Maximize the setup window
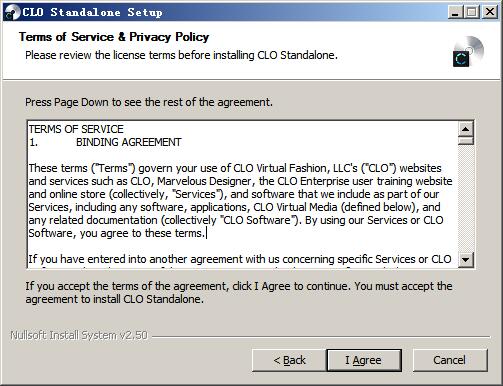Image resolution: width=503 pixels, height=386 pixels. pos(471,12)
